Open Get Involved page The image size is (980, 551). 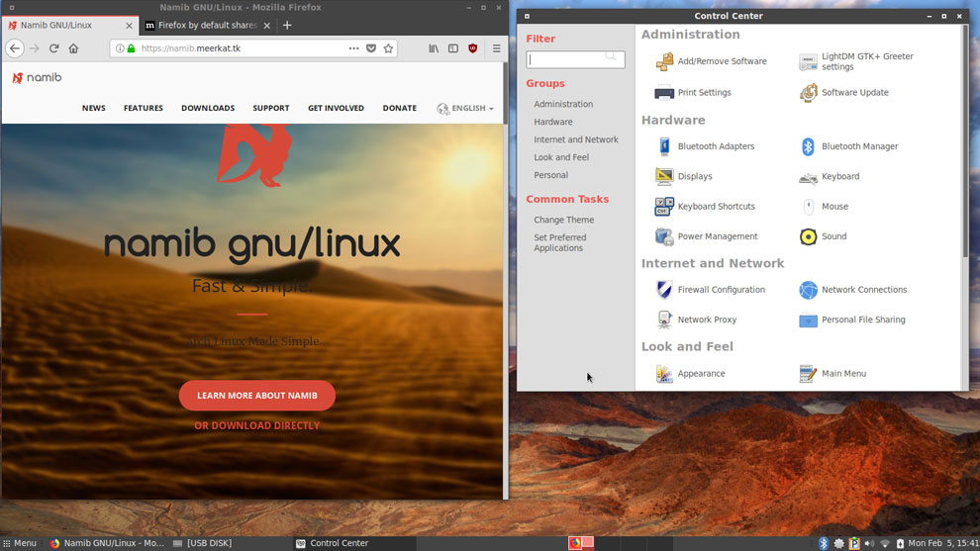click(x=337, y=108)
